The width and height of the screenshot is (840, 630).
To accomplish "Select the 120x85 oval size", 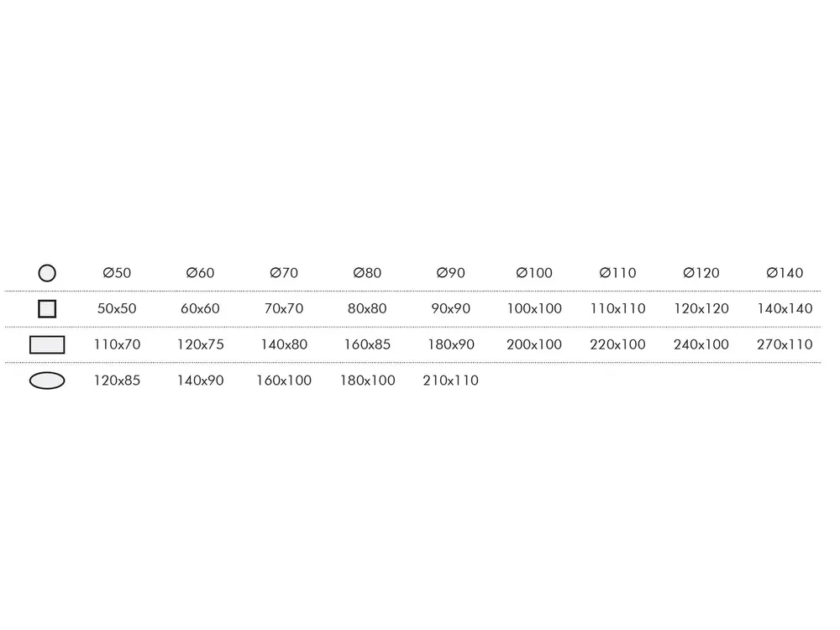I will (117, 381).
